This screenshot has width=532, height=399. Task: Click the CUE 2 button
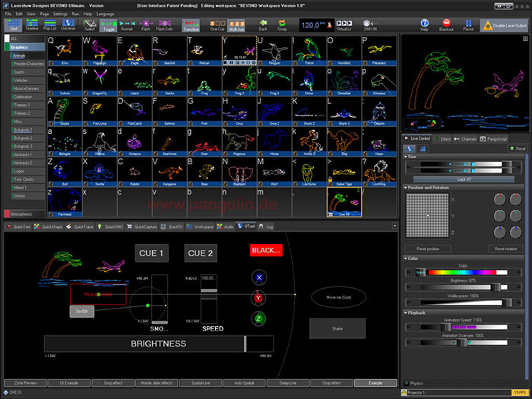pos(201,253)
